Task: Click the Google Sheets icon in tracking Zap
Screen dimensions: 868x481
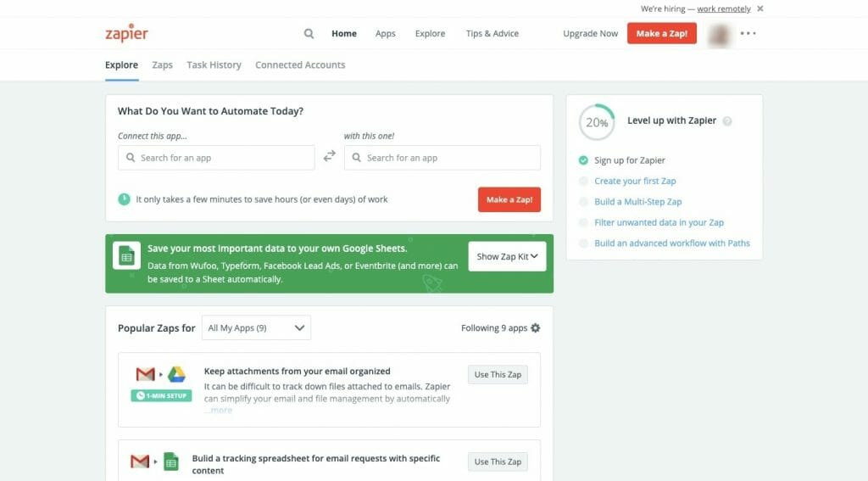Action: coord(171,461)
